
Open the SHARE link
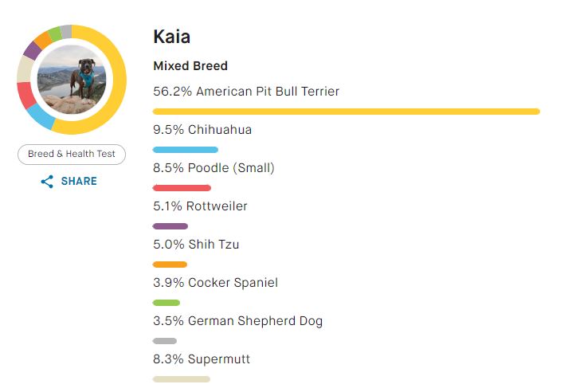tap(78, 182)
